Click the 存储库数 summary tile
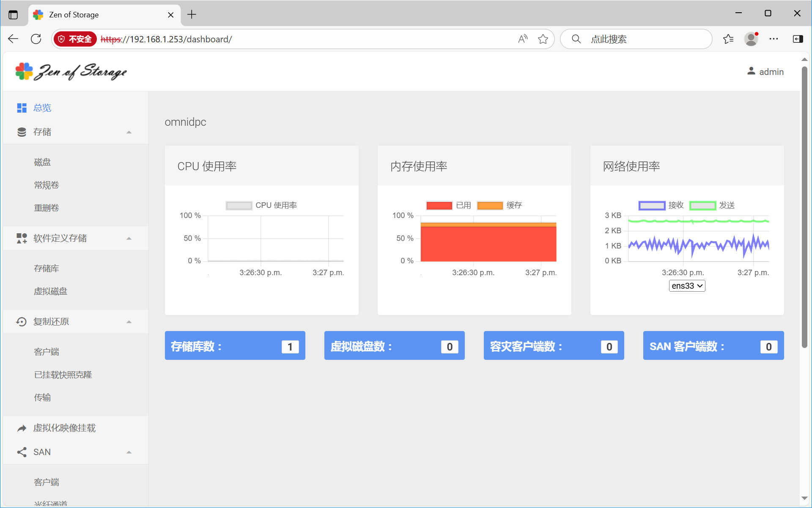This screenshot has height=508, width=812. pyautogui.click(x=235, y=346)
